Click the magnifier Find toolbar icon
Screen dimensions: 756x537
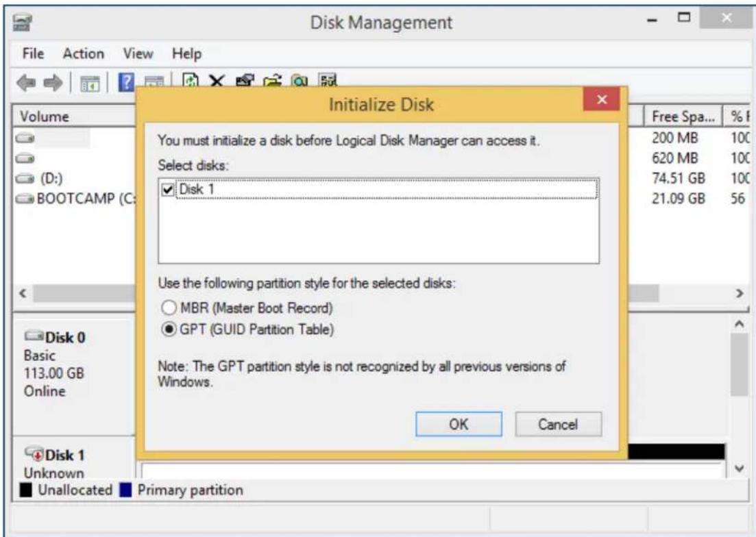point(300,81)
